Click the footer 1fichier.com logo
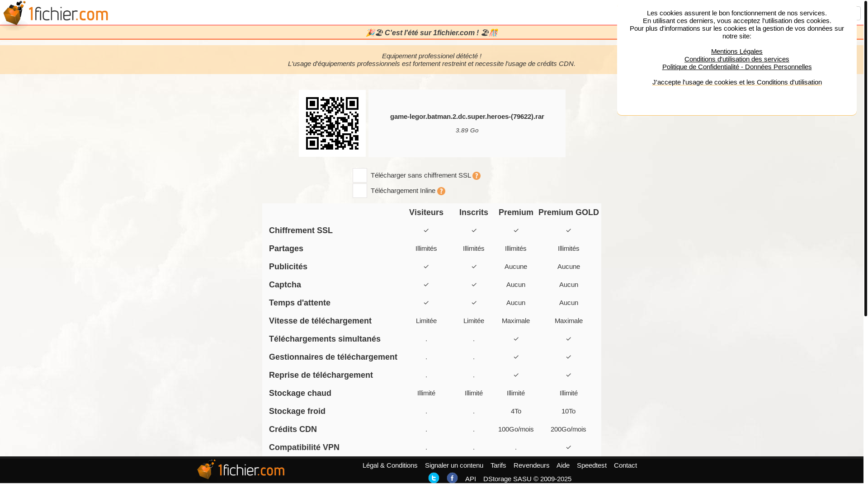The width and height of the screenshot is (868, 488). (x=241, y=469)
